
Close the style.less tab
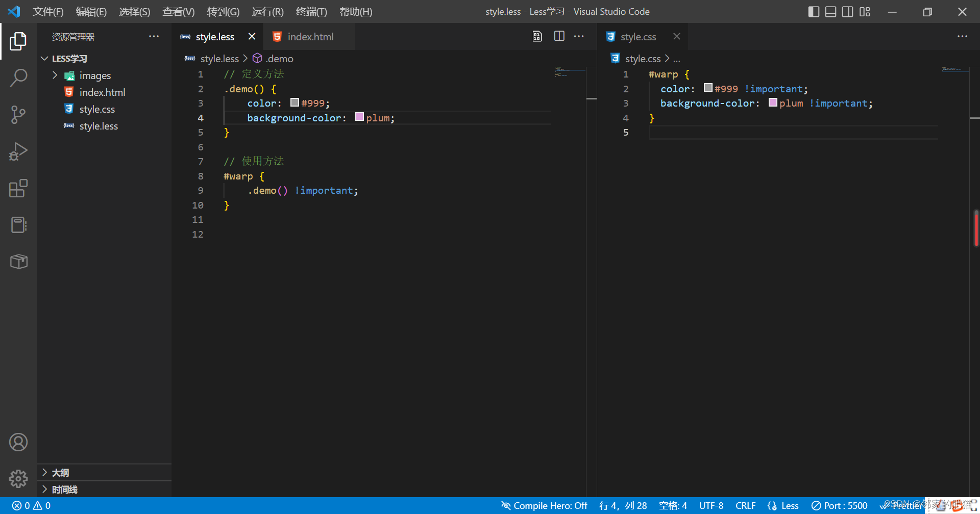pyautogui.click(x=252, y=36)
